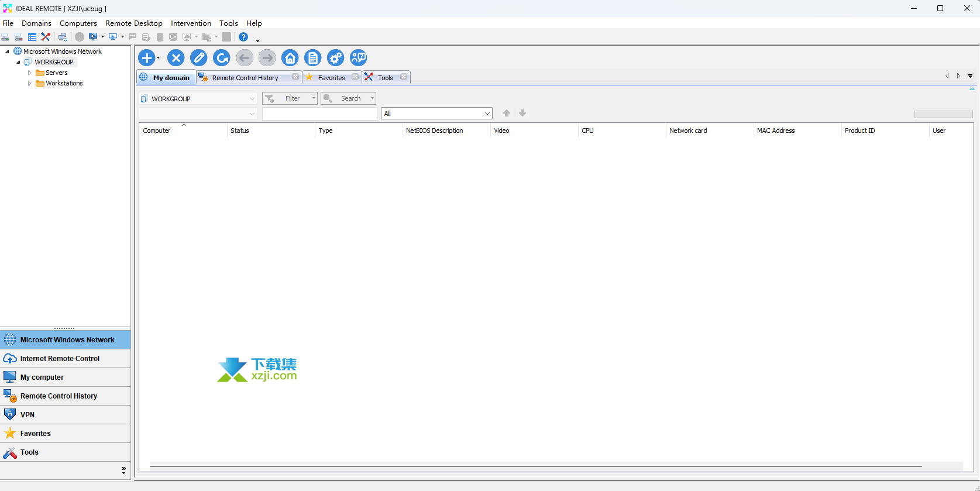Click the first computer icon with green light
The image size is (980, 491).
tap(5, 37)
